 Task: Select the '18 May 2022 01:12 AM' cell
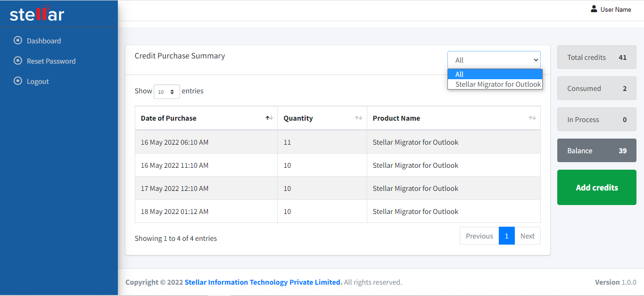click(x=206, y=212)
